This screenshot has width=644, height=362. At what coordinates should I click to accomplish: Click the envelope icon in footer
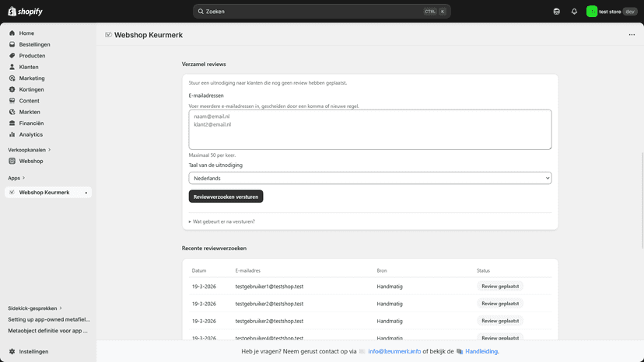click(x=362, y=351)
